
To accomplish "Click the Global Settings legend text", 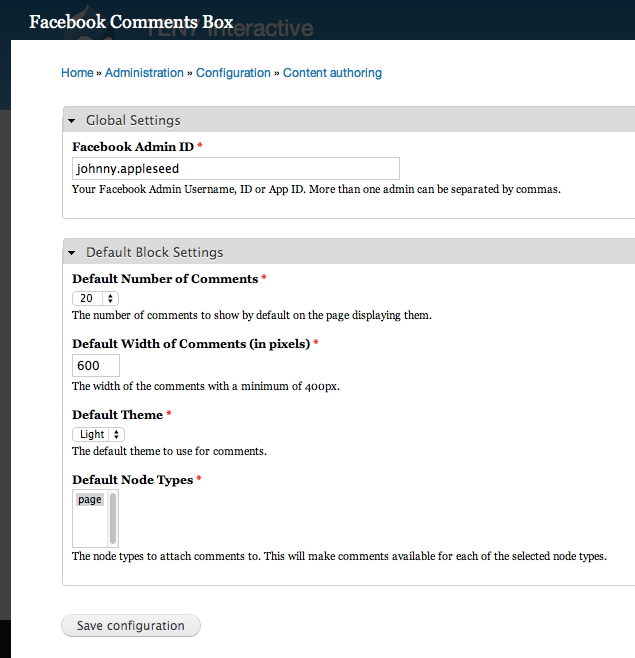I will (x=133, y=121).
